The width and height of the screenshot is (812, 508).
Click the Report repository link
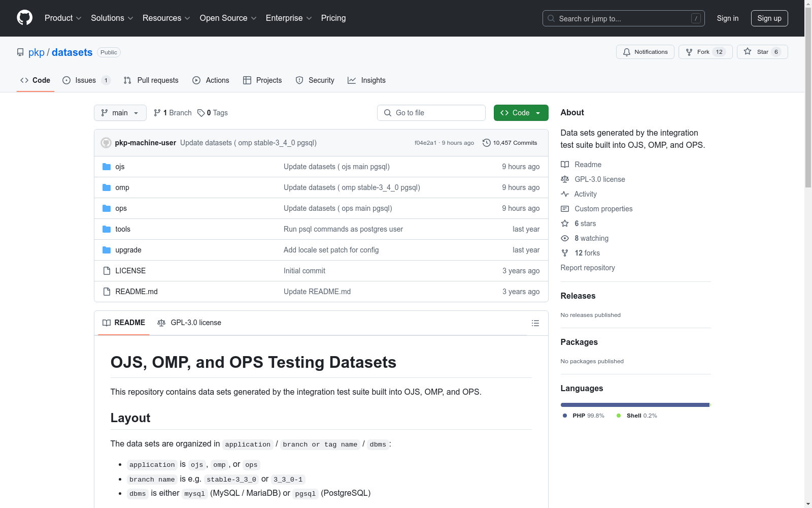point(588,268)
